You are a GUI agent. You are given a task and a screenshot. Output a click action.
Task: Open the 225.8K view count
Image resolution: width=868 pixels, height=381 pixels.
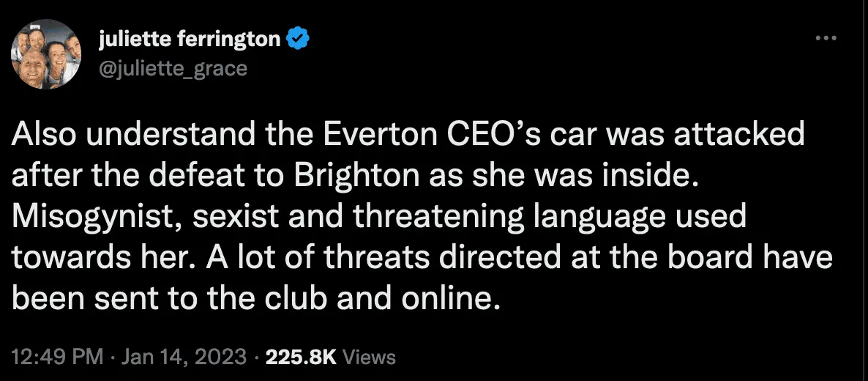point(302,357)
